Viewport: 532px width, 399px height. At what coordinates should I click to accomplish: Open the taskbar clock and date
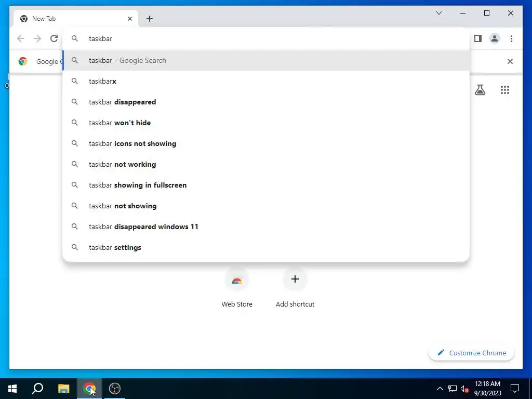click(487, 389)
